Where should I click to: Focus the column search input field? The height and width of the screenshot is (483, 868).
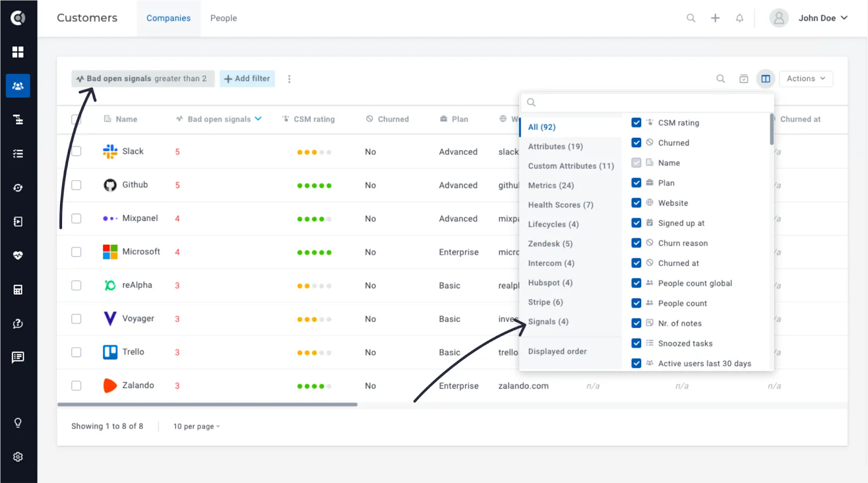[x=647, y=103]
